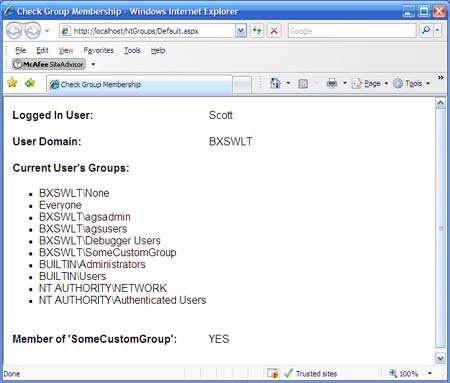The image size is (450, 383).
Task: Click the Everyone group list entry
Action: [60, 205]
